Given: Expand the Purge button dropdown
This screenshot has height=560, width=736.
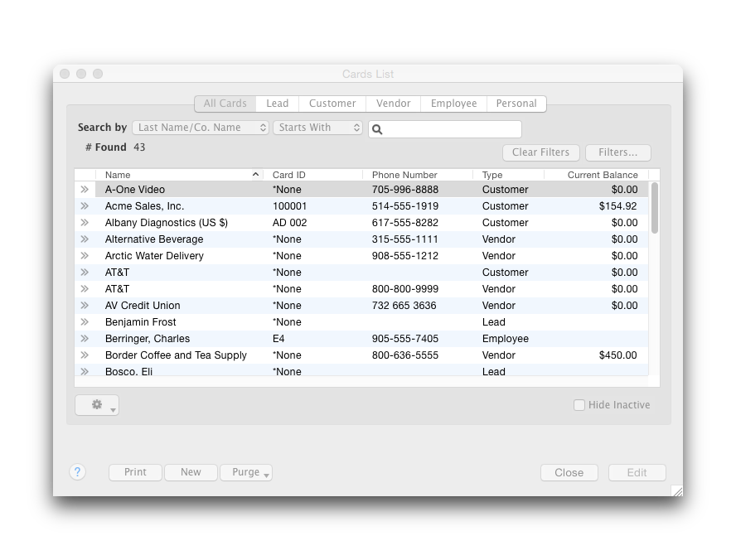Looking at the screenshot, I should [x=246, y=472].
